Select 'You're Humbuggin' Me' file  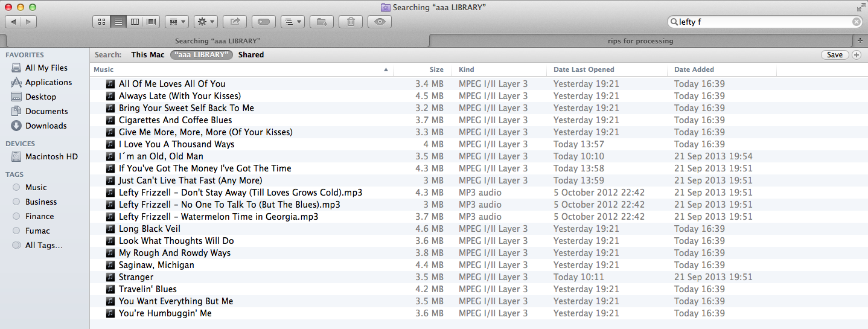tap(165, 313)
